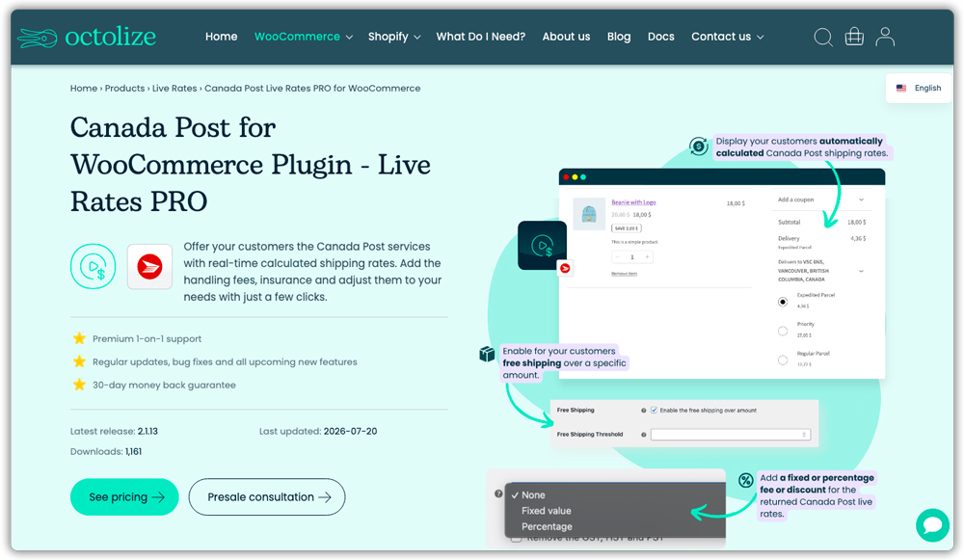The image size is (964, 560).
Task: Click the downloads count 1,161
Action: click(x=133, y=451)
